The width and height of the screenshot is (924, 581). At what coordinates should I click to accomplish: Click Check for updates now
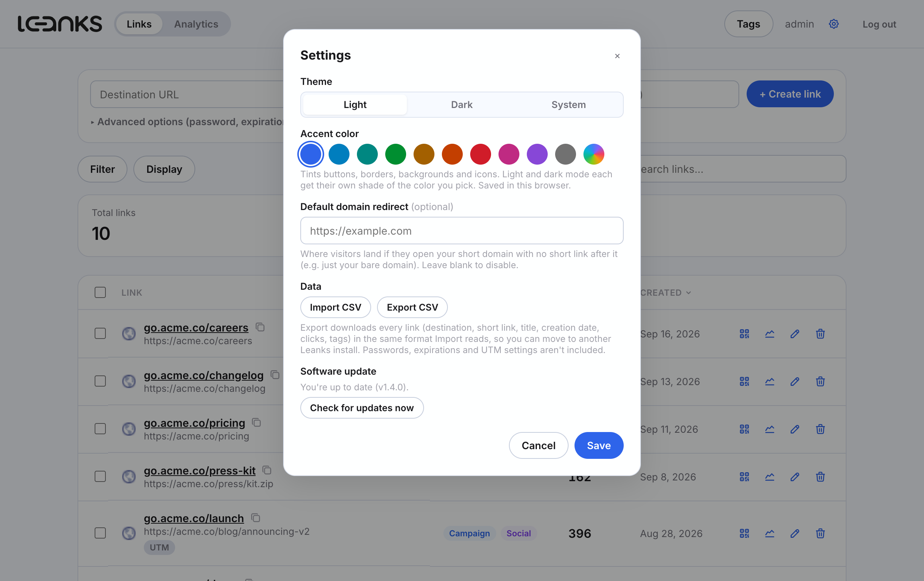[x=362, y=408]
